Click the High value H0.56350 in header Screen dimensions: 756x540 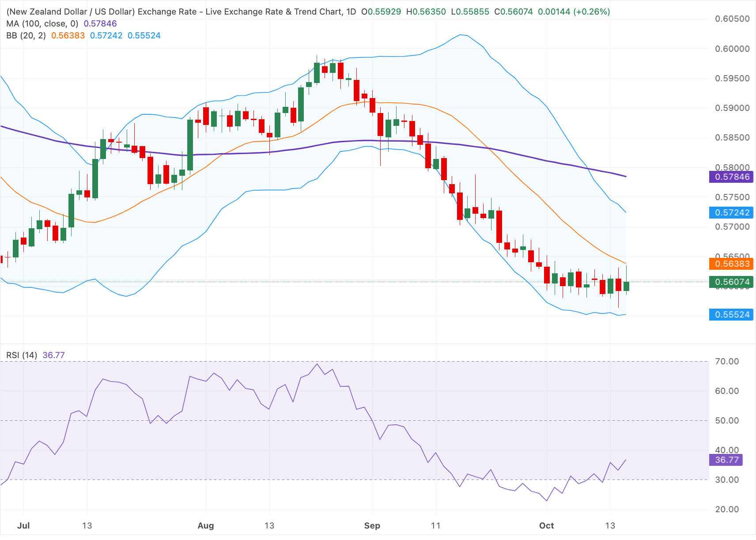pos(426,12)
